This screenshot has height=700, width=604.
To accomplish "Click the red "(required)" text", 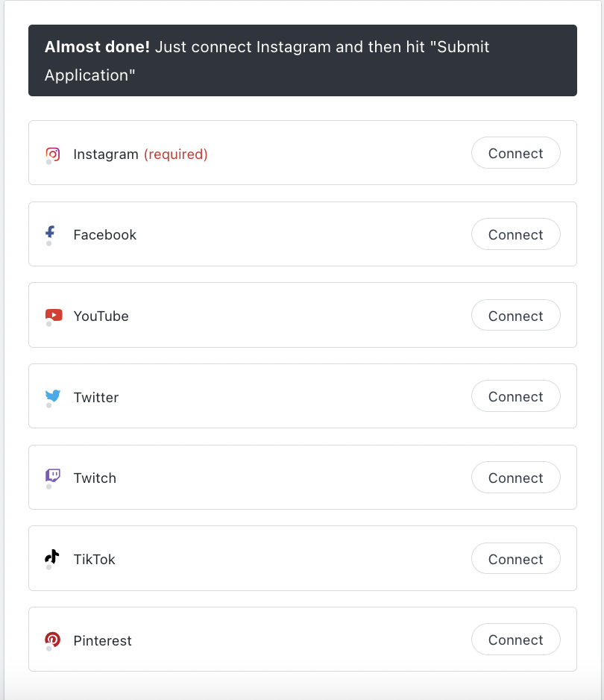I will (175, 154).
